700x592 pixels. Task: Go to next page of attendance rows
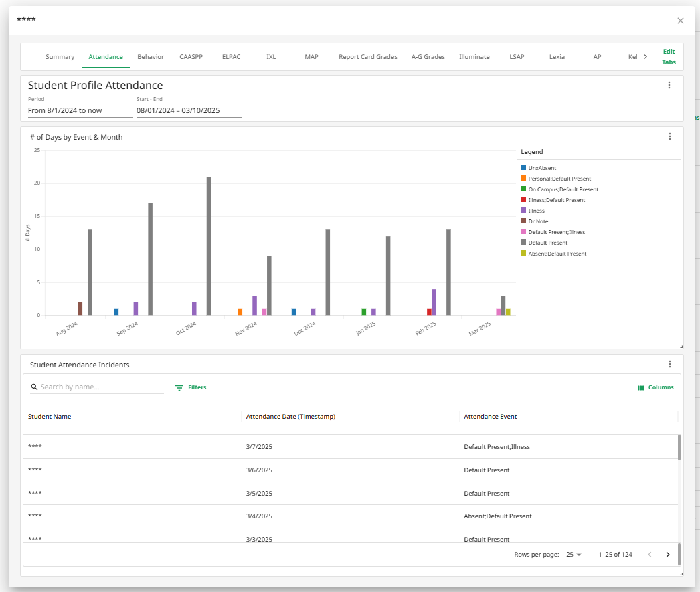pyautogui.click(x=667, y=554)
